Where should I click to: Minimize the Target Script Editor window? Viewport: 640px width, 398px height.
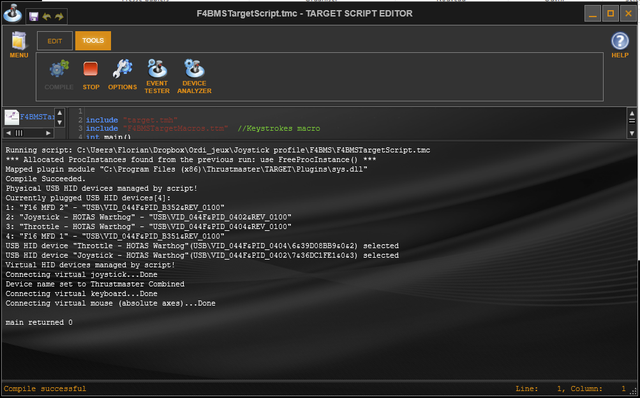tap(593, 14)
